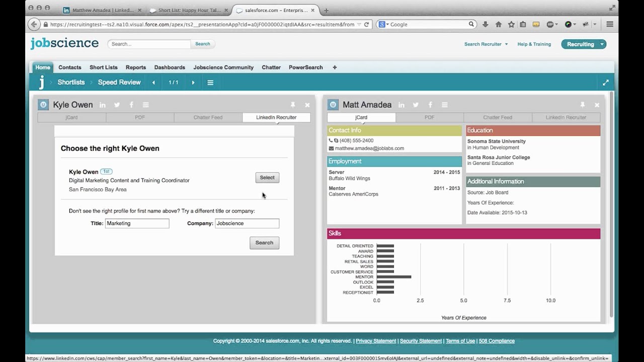Open a new browser tab

coord(326,10)
